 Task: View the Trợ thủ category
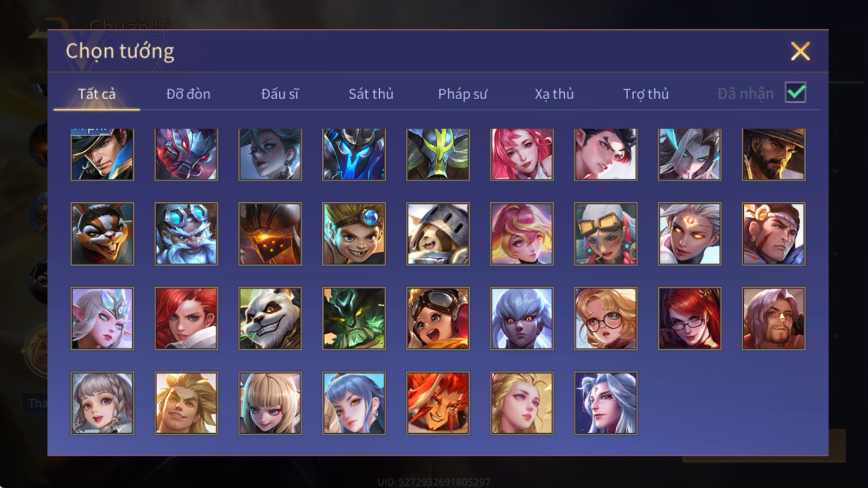[646, 94]
